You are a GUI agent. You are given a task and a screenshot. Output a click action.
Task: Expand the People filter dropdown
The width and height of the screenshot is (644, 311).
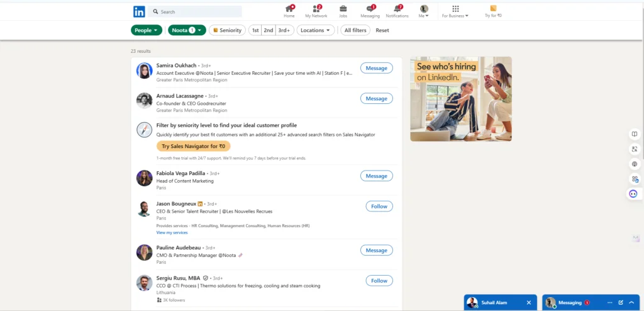147,30
